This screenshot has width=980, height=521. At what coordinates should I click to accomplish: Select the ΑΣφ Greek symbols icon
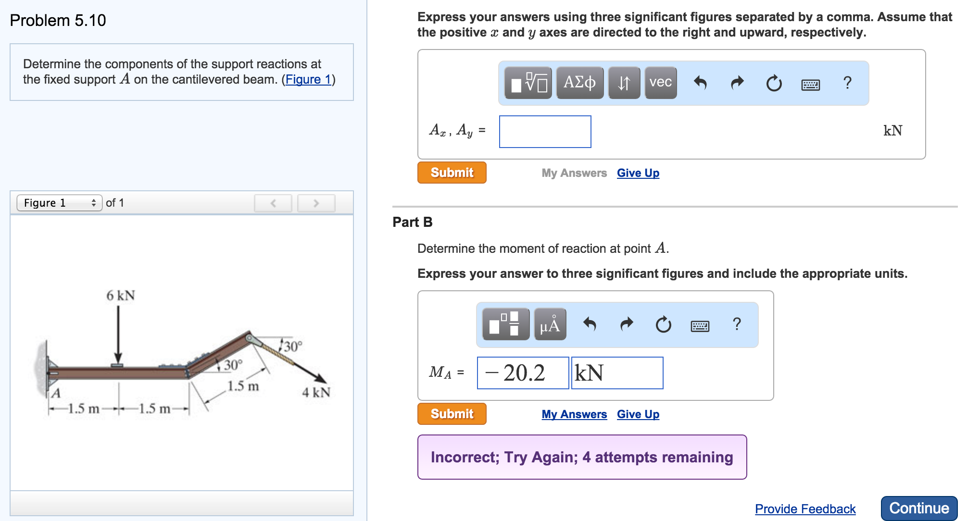pos(580,83)
